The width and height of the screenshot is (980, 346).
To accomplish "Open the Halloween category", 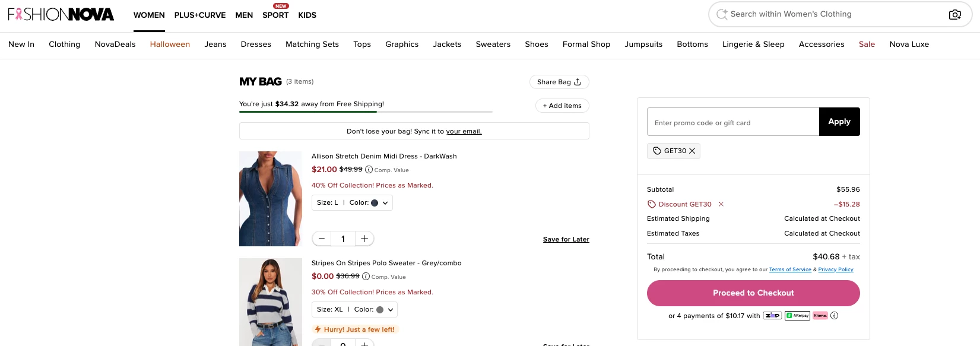I will click(x=170, y=45).
